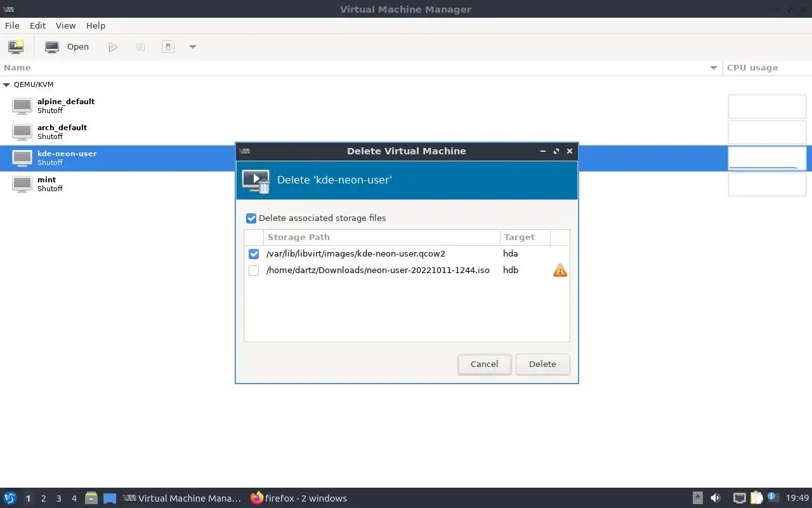Viewport: 812px width, 508px height.
Task: Click the main window title bar app icon
Action: (10, 10)
